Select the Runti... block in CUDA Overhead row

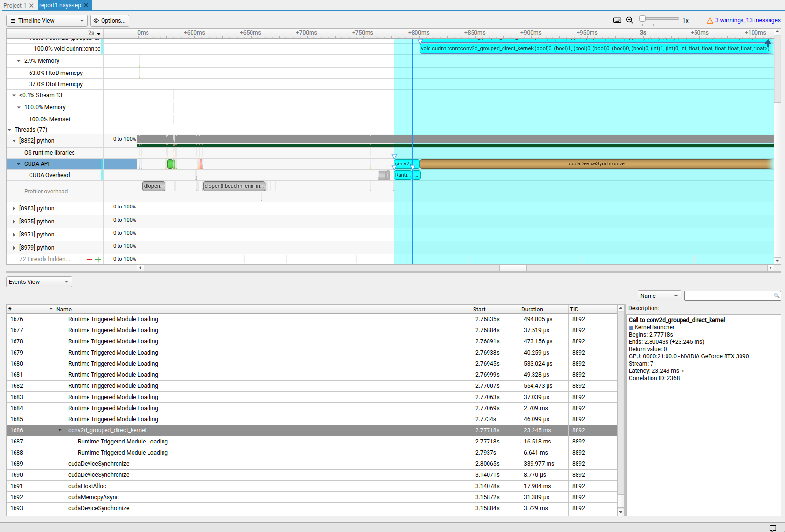[402, 175]
